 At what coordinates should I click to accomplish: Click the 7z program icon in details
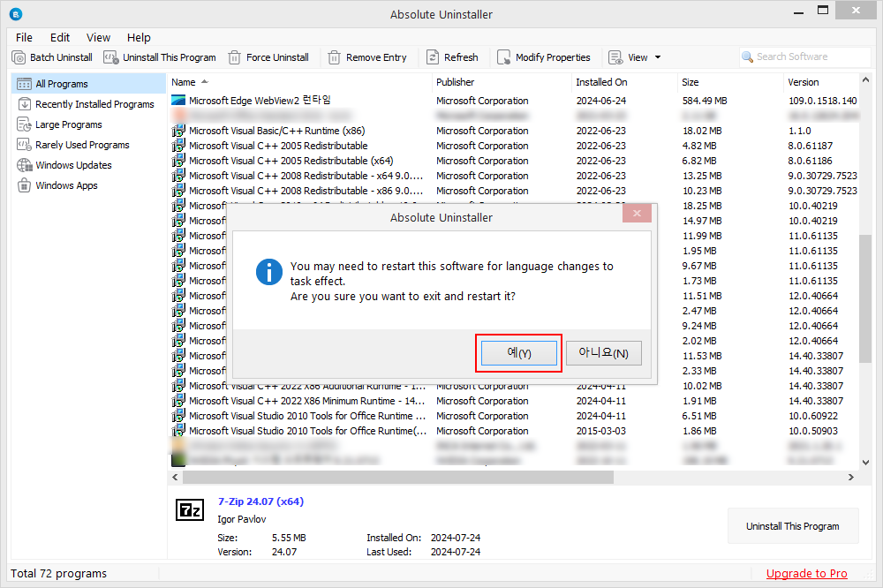click(190, 510)
